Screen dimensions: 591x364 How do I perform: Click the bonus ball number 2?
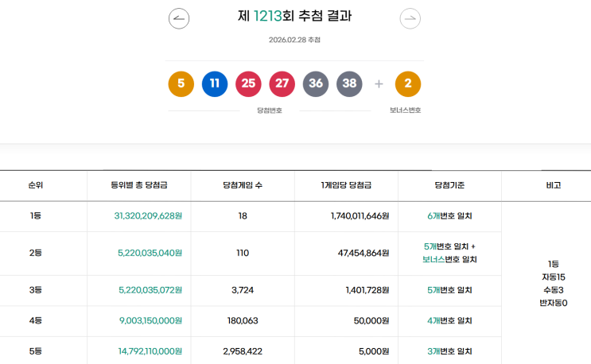click(x=408, y=83)
